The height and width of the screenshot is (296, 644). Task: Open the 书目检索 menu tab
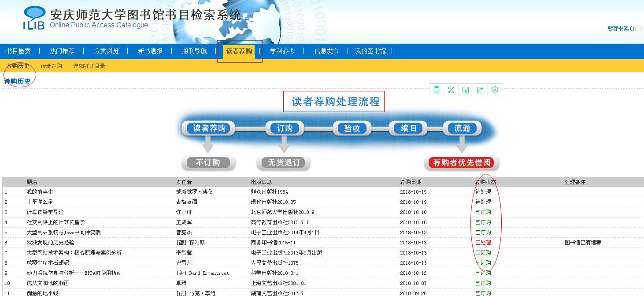pos(19,51)
